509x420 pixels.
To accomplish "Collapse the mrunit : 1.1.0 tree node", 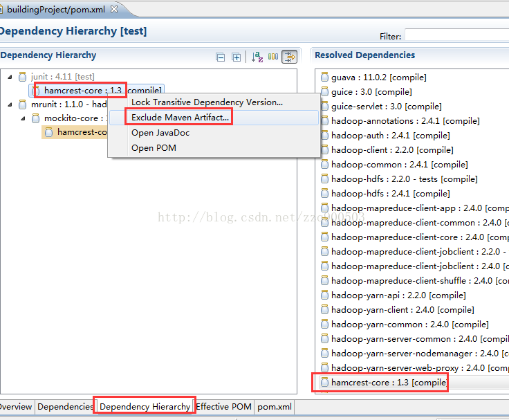I will (x=10, y=104).
